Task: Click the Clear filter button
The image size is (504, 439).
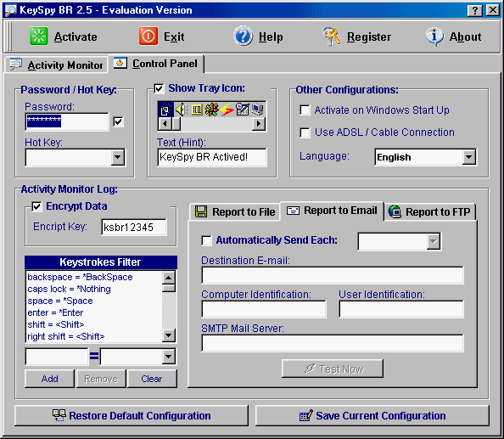Action: pyautogui.click(x=152, y=379)
